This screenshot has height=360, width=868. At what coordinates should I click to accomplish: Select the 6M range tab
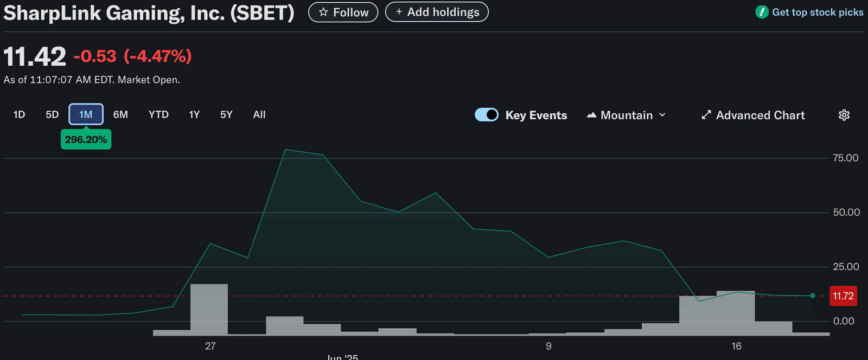[x=120, y=114]
